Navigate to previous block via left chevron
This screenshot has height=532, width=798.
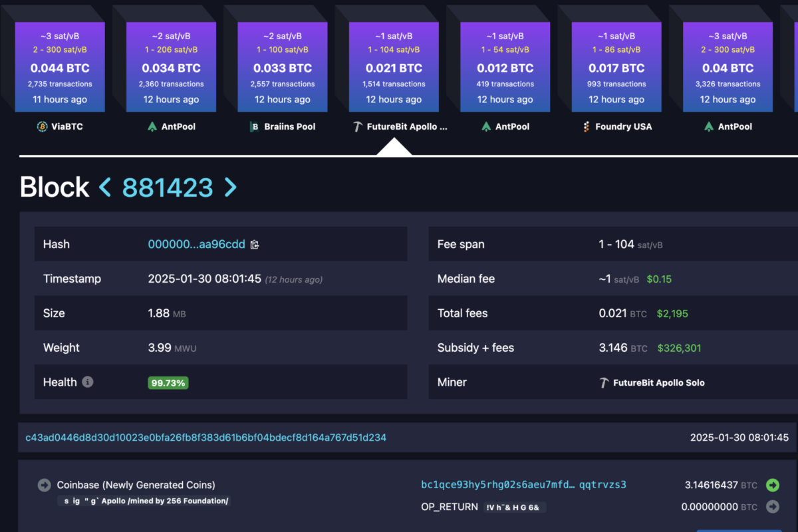pyautogui.click(x=104, y=188)
